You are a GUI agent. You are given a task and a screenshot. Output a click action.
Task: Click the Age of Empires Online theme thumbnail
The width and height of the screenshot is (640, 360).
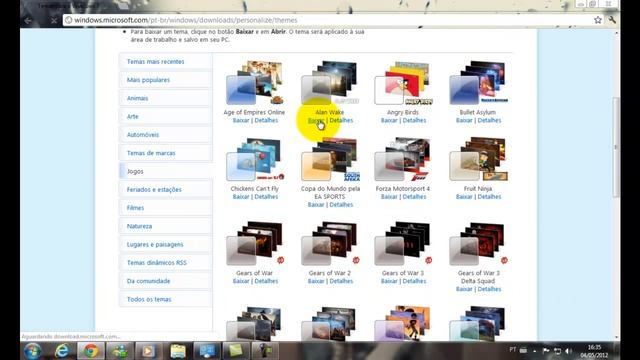pyautogui.click(x=255, y=83)
